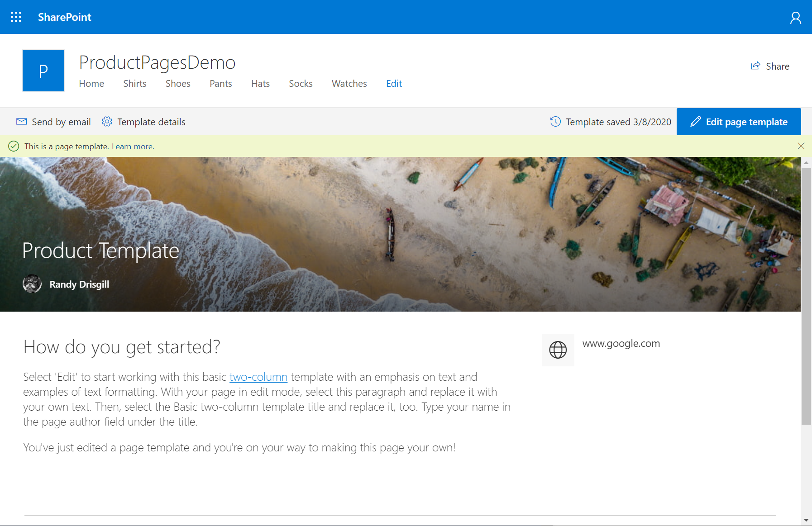
Task: Open the Watches section
Action: point(349,83)
